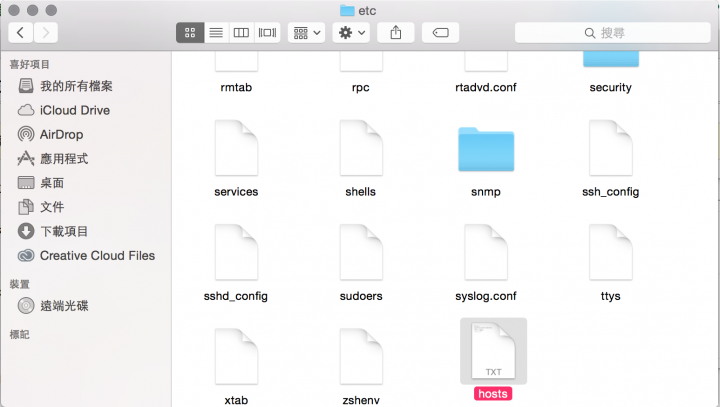
Task: Select the sudoers file icon
Action: [361, 252]
